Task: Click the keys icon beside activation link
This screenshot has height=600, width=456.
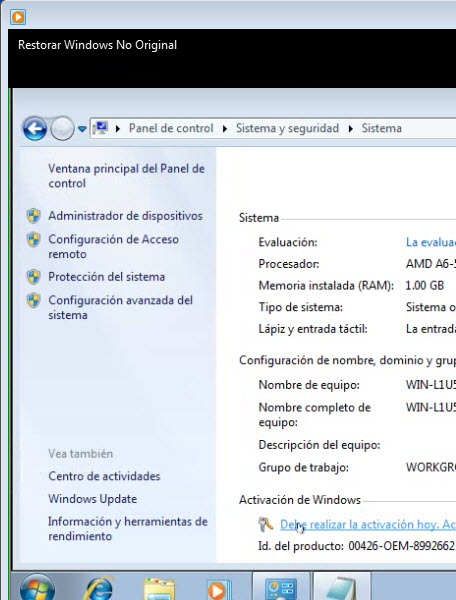Action: tap(265, 524)
